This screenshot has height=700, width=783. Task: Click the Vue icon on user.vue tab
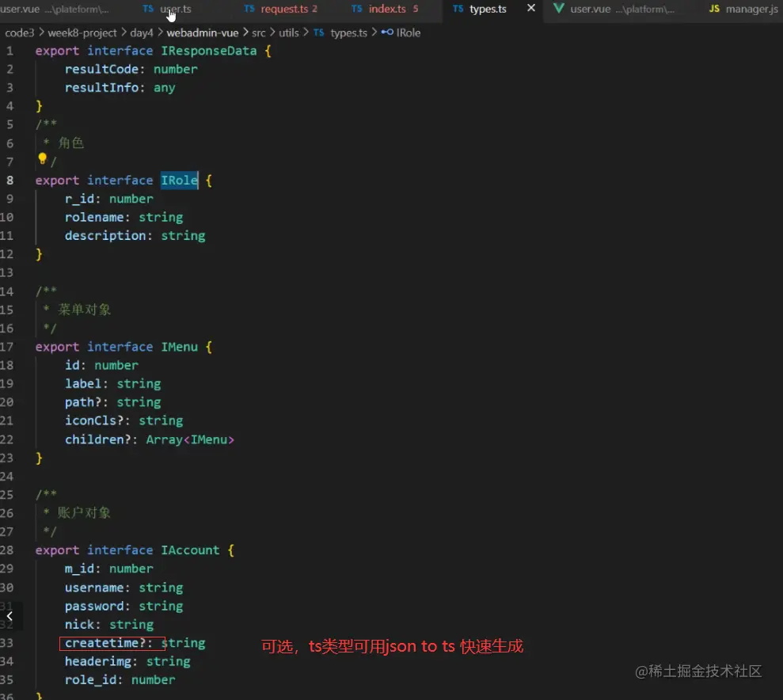click(559, 9)
